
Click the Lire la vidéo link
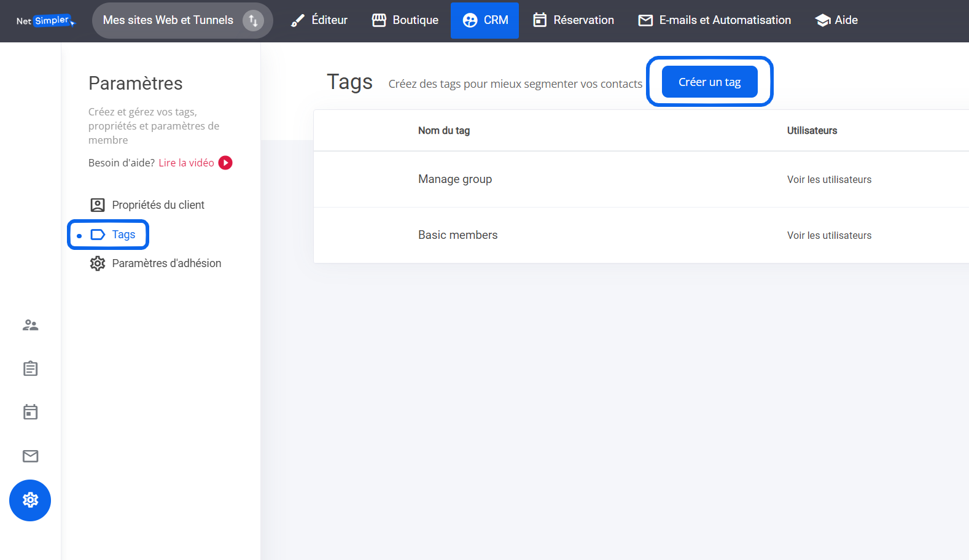pos(186,163)
